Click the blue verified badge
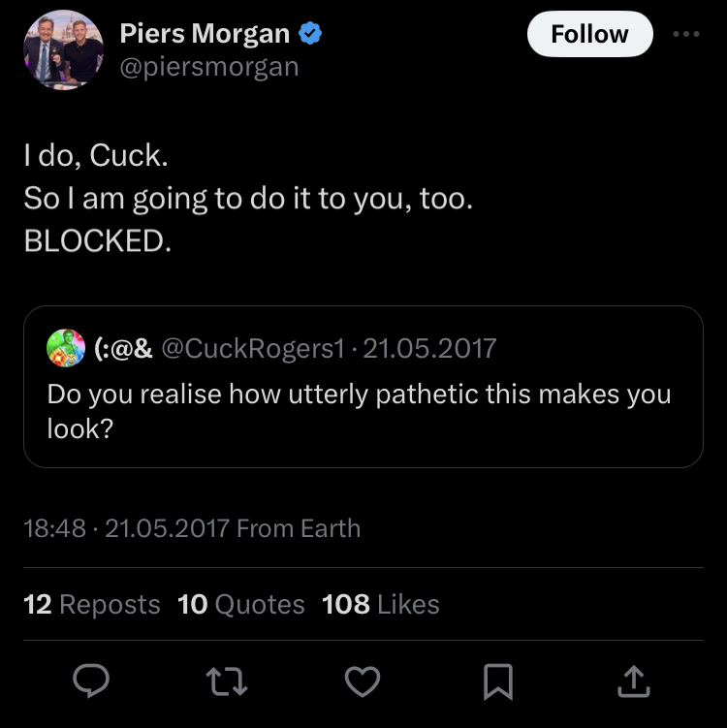 pyautogui.click(x=310, y=34)
